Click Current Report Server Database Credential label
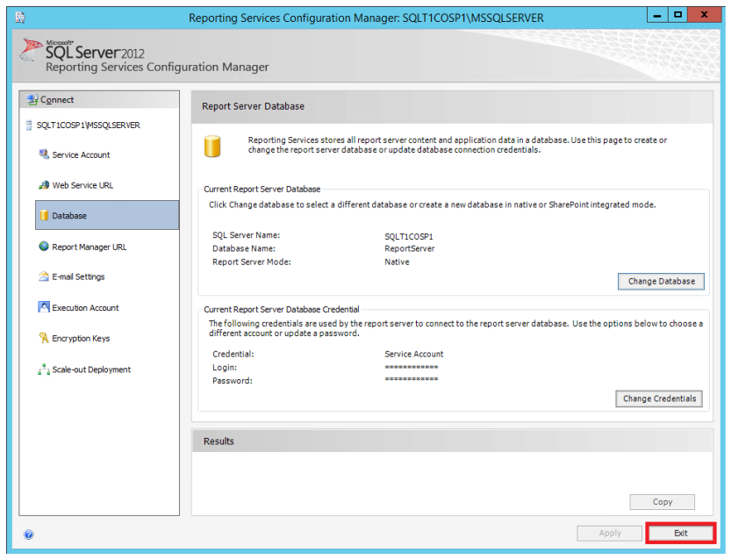Viewport: 731px width, 560px height. pyautogui.click(x=282, y=309)
